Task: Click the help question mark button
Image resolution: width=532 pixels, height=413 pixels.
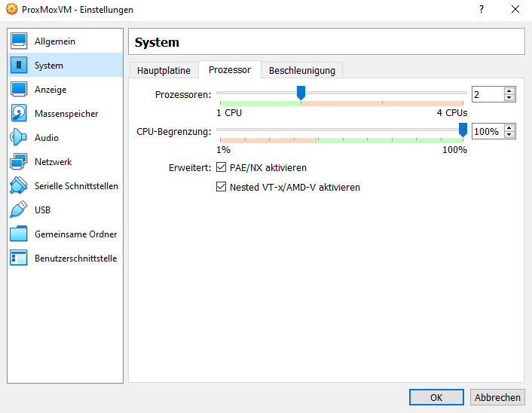Action: coord(482,9)
